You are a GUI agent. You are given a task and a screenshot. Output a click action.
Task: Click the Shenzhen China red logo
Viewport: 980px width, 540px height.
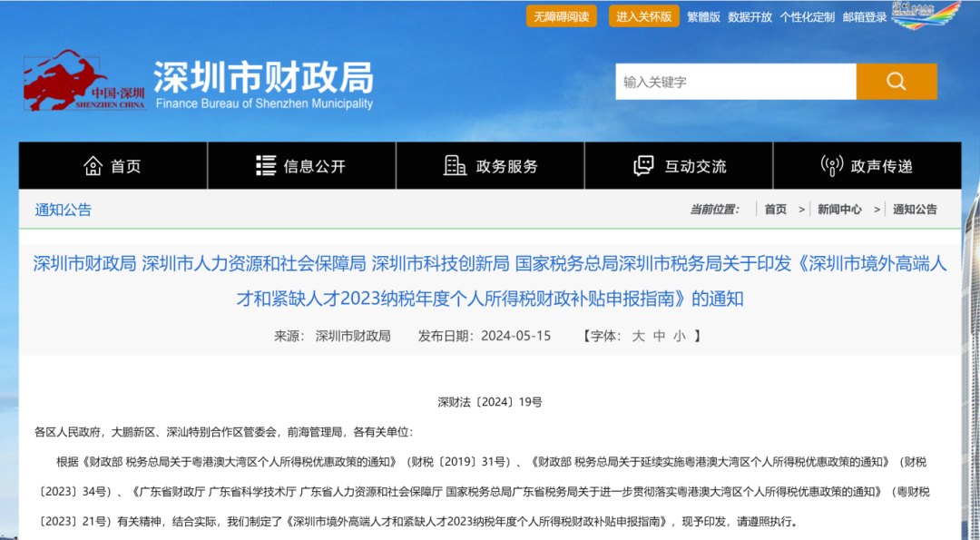click(84, 80)
